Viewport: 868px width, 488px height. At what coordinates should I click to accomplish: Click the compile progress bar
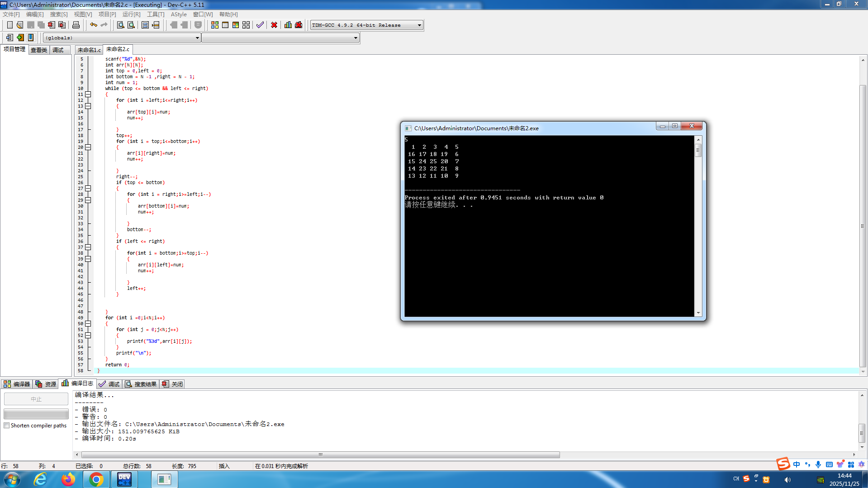[x=36, y=414]
